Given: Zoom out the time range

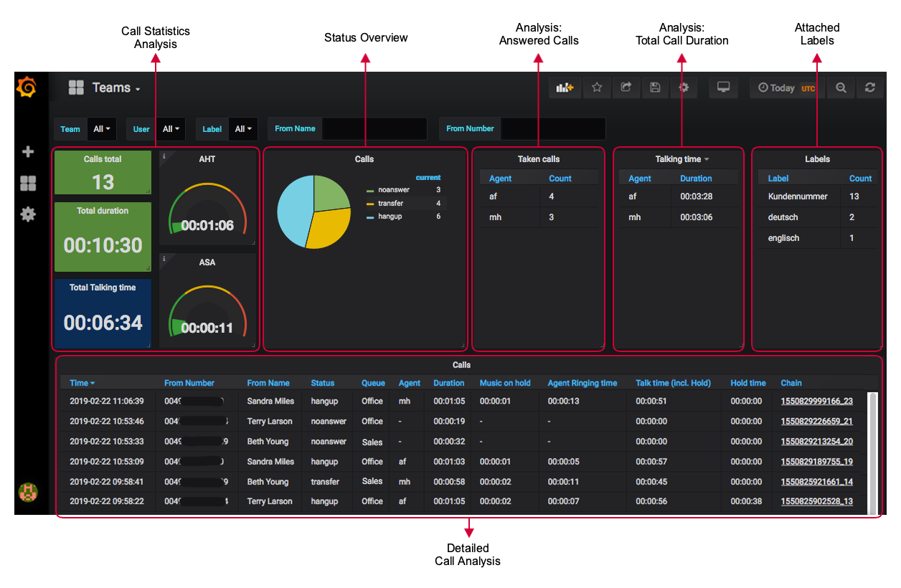Looking at the screenshot, I should point(840,87).
